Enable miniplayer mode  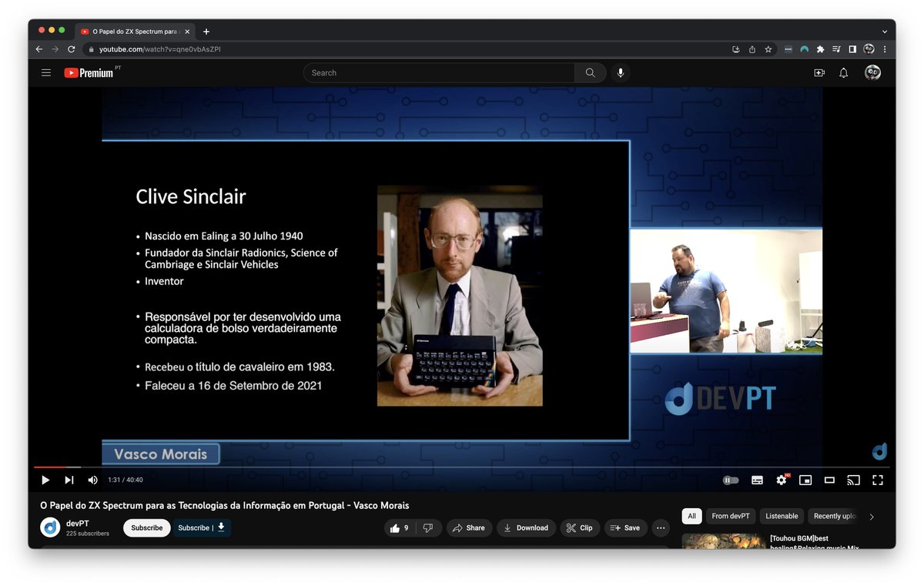805,480
